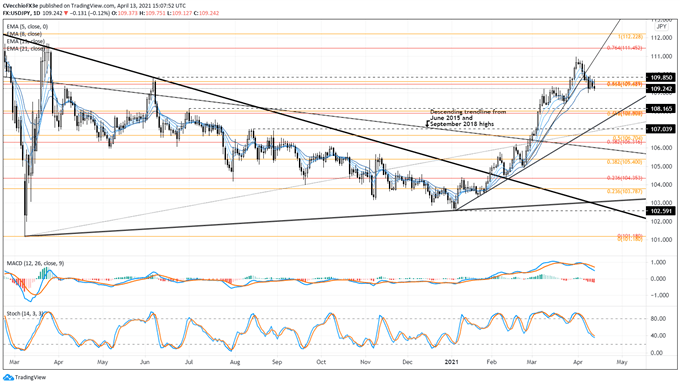Select the 108.165 horizontal level label
This screenshot has height=385, width=680.
point(661,109)
